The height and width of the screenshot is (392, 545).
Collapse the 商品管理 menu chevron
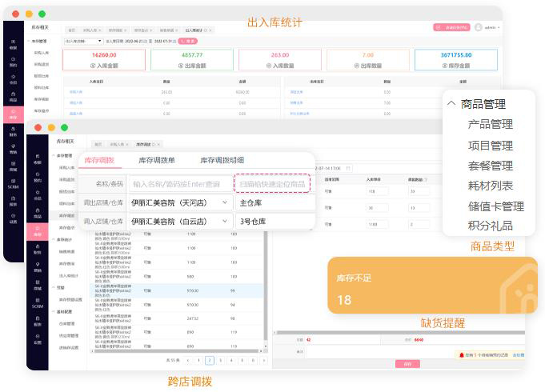click(451, 104)
